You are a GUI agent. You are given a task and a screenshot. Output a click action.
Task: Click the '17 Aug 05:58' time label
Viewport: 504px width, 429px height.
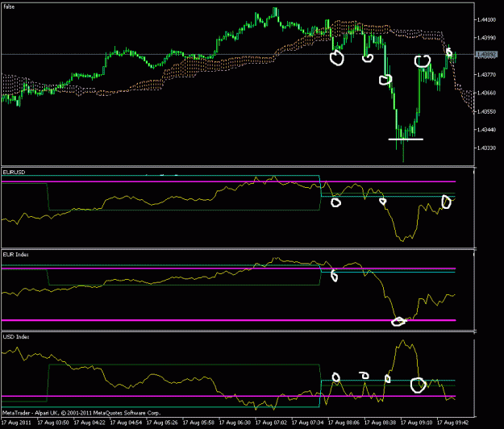(198, 423)
